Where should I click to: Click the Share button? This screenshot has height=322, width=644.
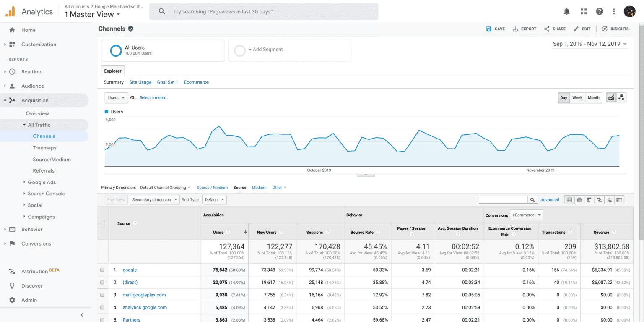tap(555, 29)
